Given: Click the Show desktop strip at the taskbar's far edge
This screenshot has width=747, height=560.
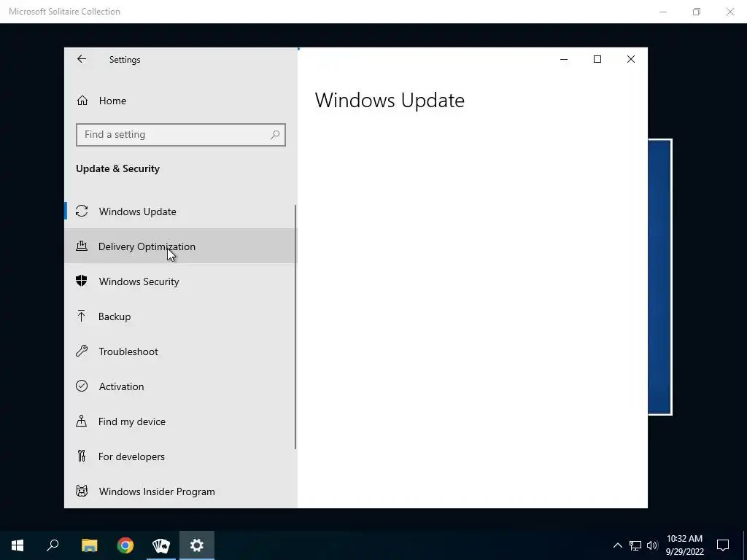Looking at the screenshot, I should pos(745,545).
